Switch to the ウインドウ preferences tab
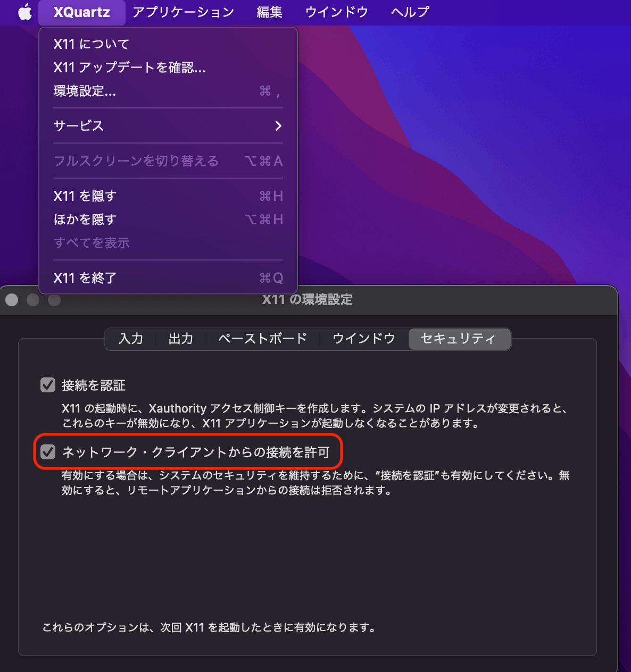631x672 pixels. coord(364,339)
